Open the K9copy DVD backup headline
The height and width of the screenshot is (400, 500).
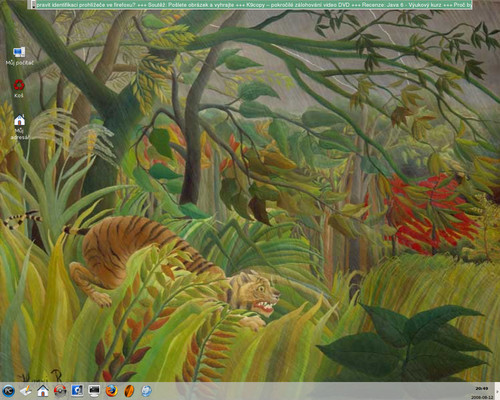pyautogui.click(x=302, y=5)
